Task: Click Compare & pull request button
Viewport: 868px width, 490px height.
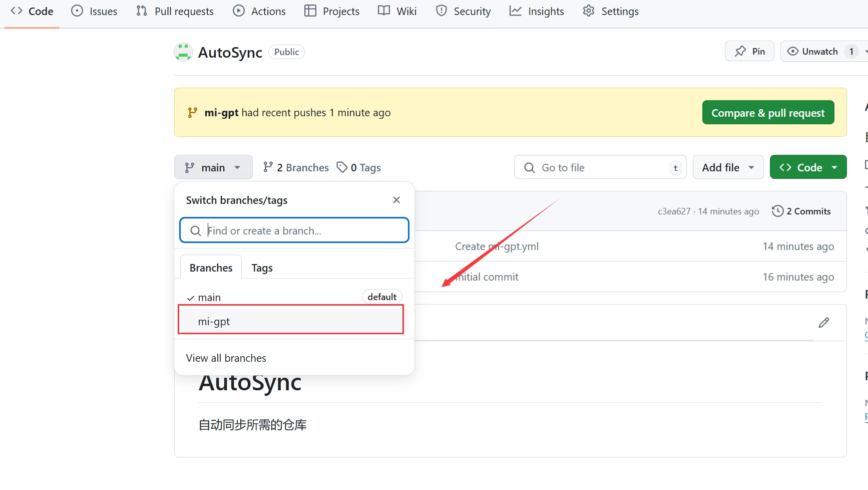Action: 767,113
